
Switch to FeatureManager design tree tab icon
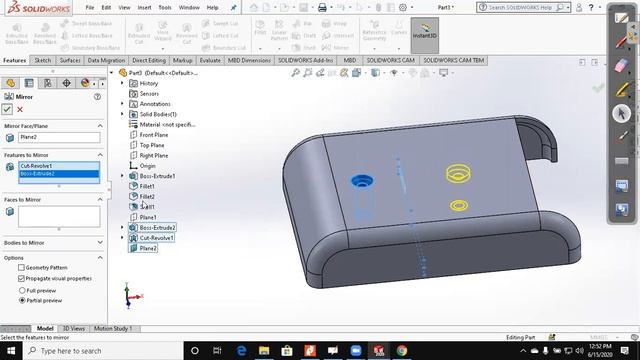pos(11,83)
